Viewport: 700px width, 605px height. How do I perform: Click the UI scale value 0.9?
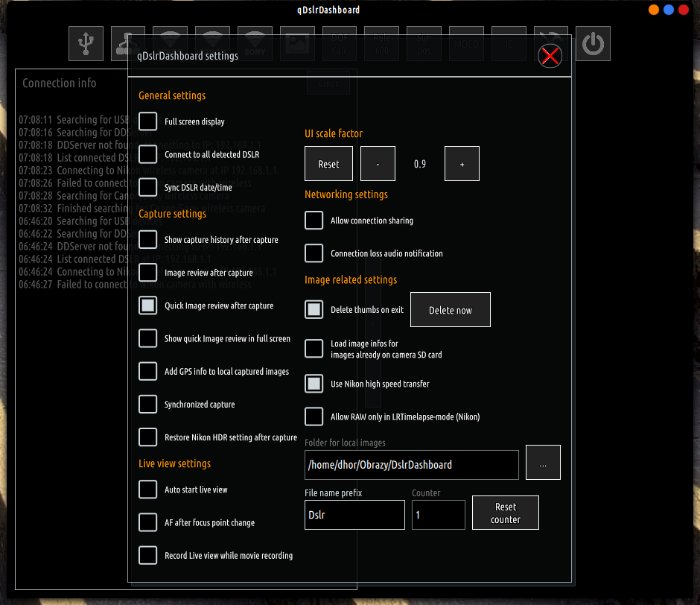(420, 164)
